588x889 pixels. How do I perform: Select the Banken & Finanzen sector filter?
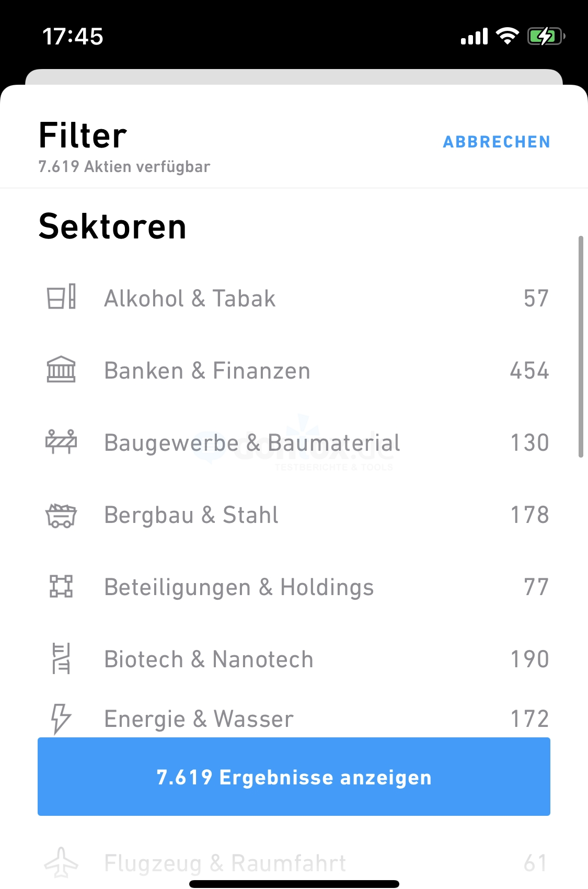click(x=294, y=370)
